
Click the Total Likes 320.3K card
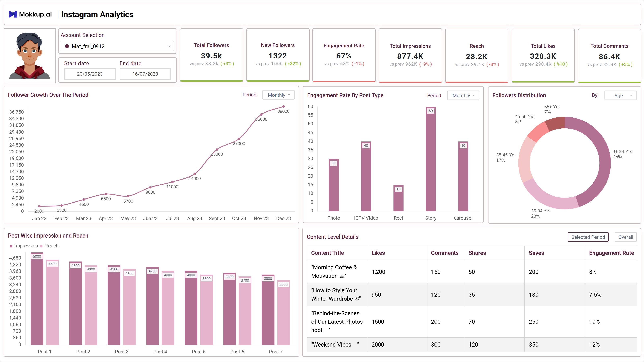click(x=543, y=56)
